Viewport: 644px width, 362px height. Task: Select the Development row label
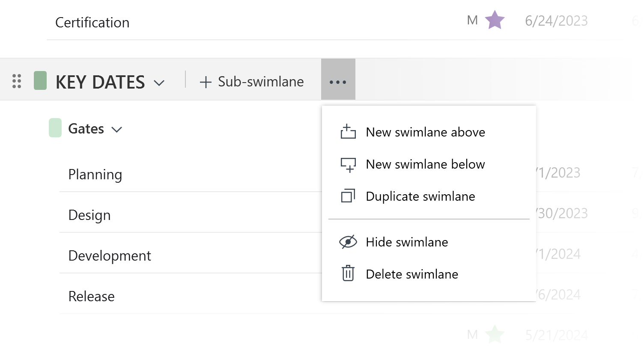(110, 255)
